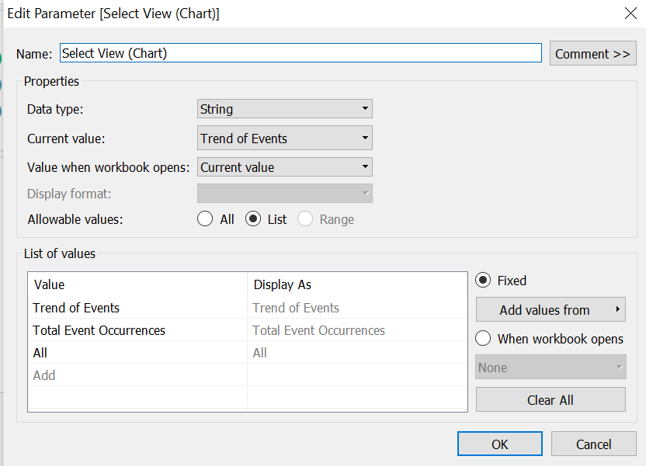Edit Display As for Total Event Occurrences
Screen dimensions: 648x466
click(x=318, y=330)
